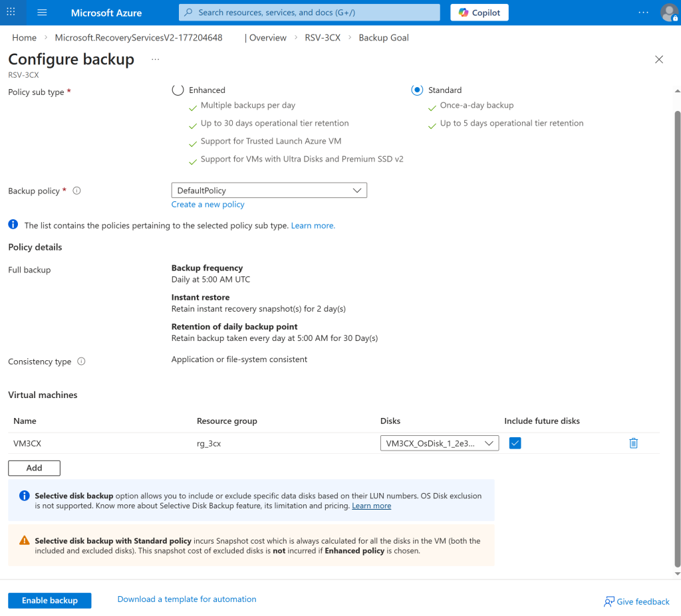Open the hamburger portal menu

click(x=43, y=13)
